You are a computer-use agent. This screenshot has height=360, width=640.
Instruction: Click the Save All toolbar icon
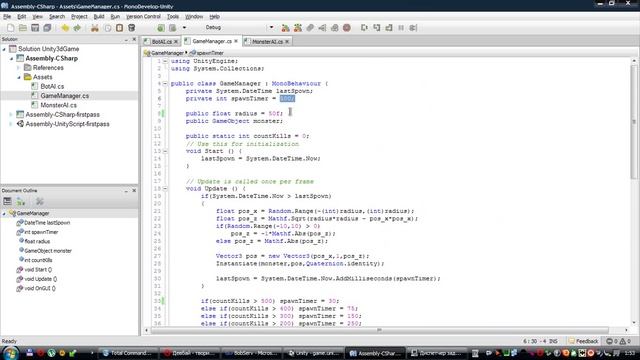(x=47, y=28)
